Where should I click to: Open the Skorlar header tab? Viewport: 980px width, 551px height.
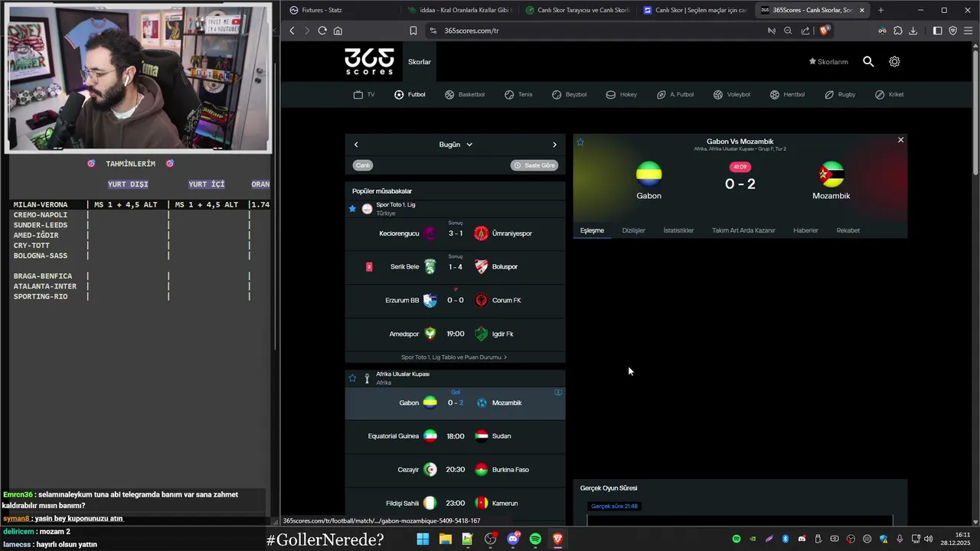point(420,62)
